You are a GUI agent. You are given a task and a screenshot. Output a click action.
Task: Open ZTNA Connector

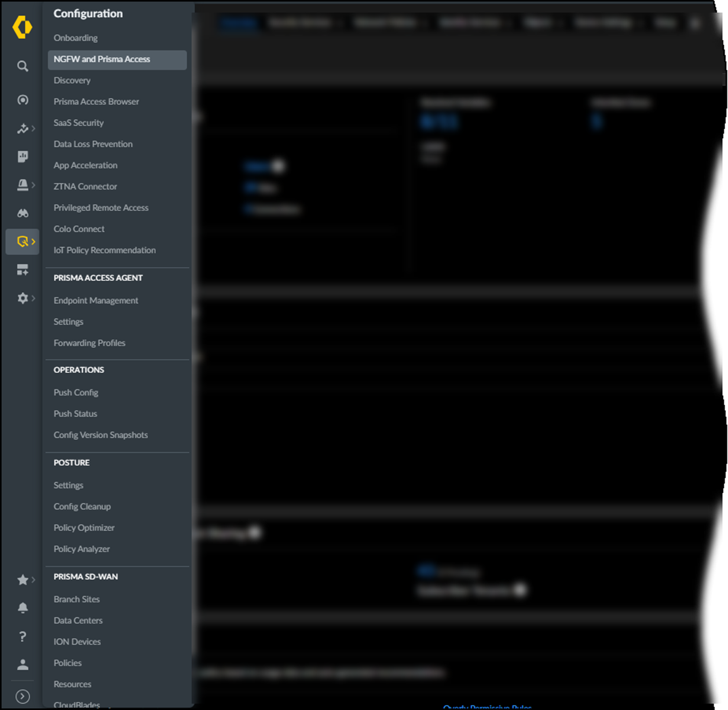coord(85,186)
